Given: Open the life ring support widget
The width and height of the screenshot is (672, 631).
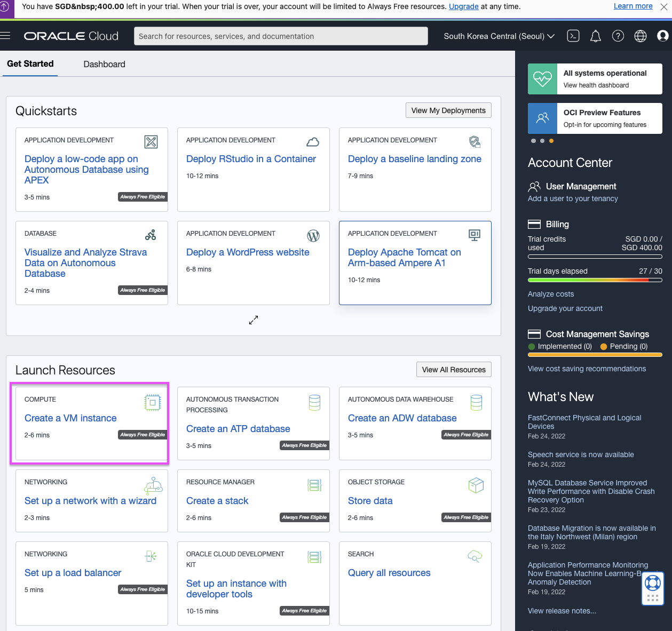Looking at the screenshot, I should tap(653, 582).
